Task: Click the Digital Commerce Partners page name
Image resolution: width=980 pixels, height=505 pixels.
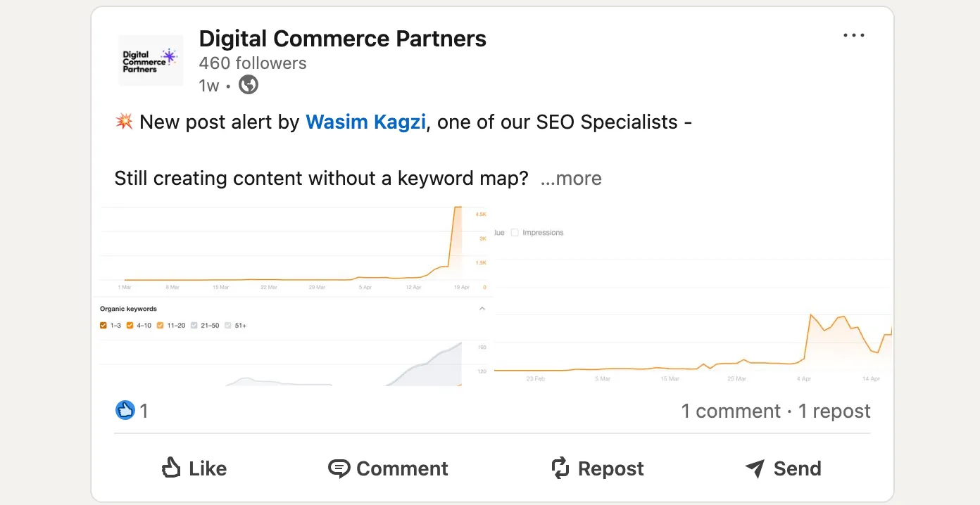Action: (343, 39)
